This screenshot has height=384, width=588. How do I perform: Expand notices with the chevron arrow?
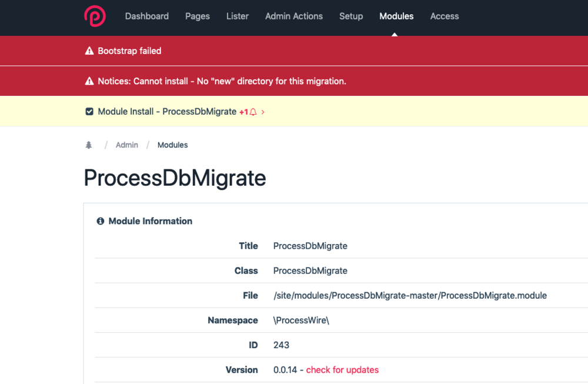[263, 112]
